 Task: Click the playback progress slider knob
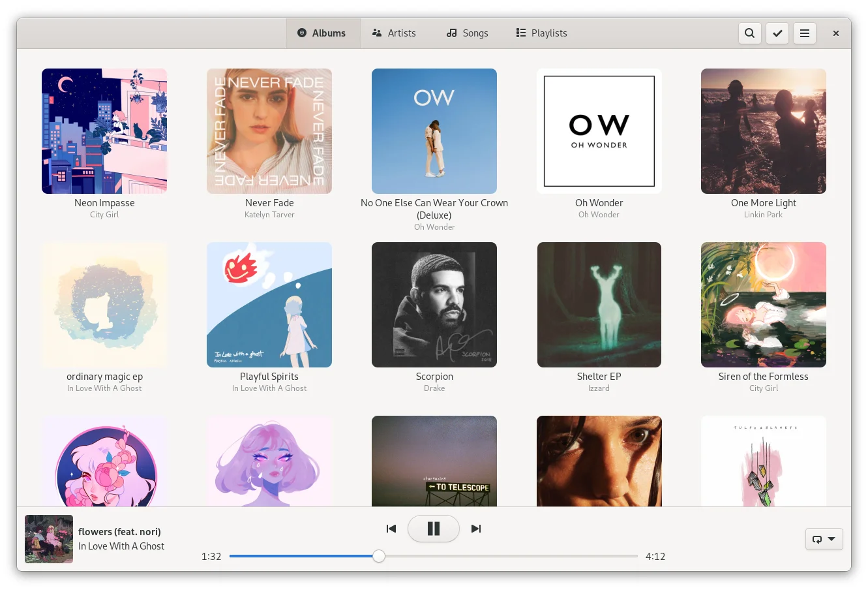[379, 556]
